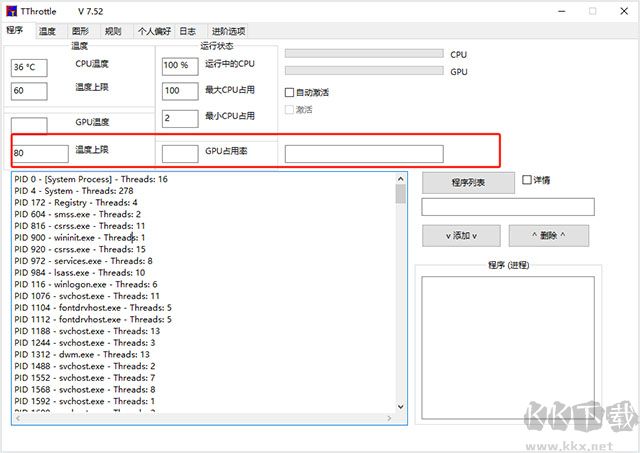This screenshot has width=640, height=453.
Task: Click the empty GPU温度 field
Action: (x=29, y=125)
